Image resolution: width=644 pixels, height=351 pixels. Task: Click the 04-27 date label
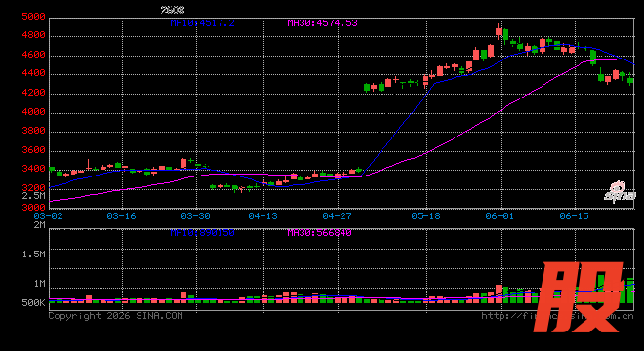point(337,216)
